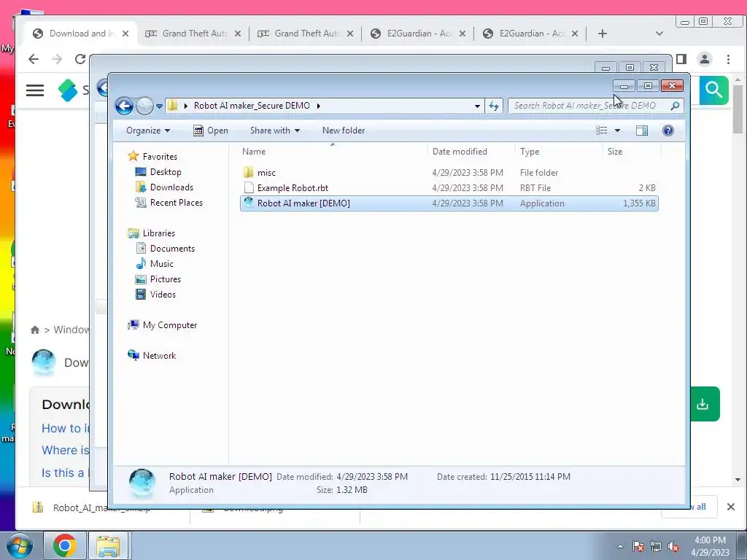Open Explorer help question mark icon
747x560 pixels.
(668, 131)
